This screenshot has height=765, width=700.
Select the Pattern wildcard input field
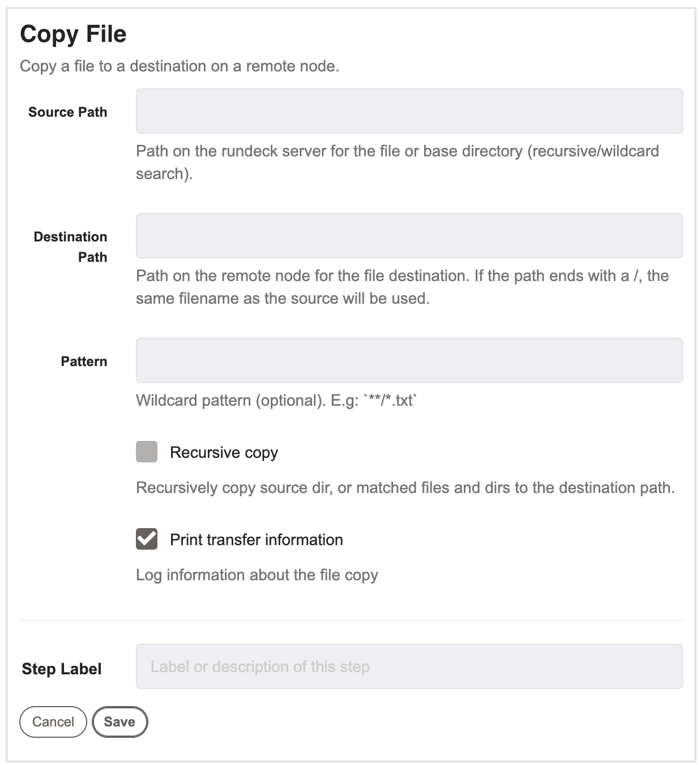pyautogui.click(x=409, y=360)
